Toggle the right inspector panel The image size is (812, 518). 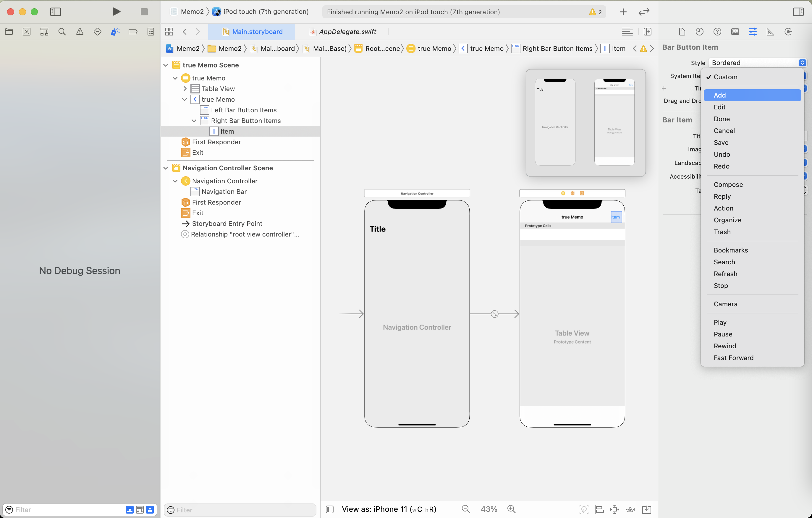(798, 12)
